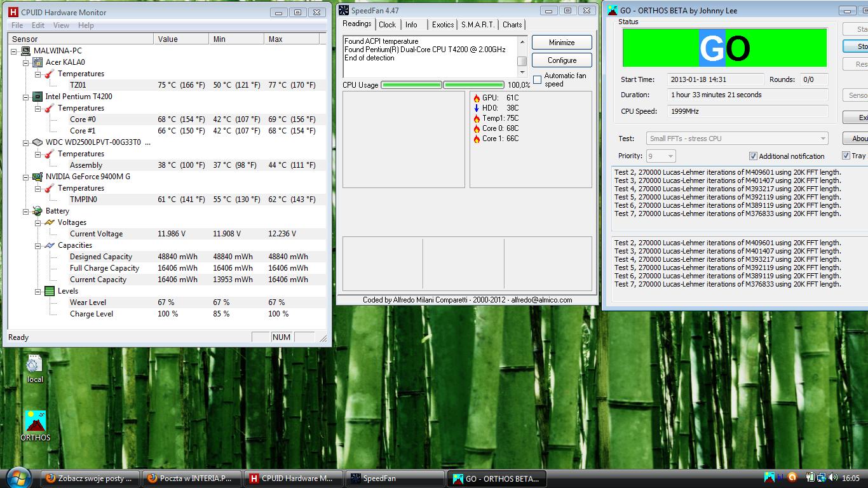The image size is (868, 488).
Task: Click the 'local' file icon on the desktop
Action: pyautogui.click(x=34, y=364)
